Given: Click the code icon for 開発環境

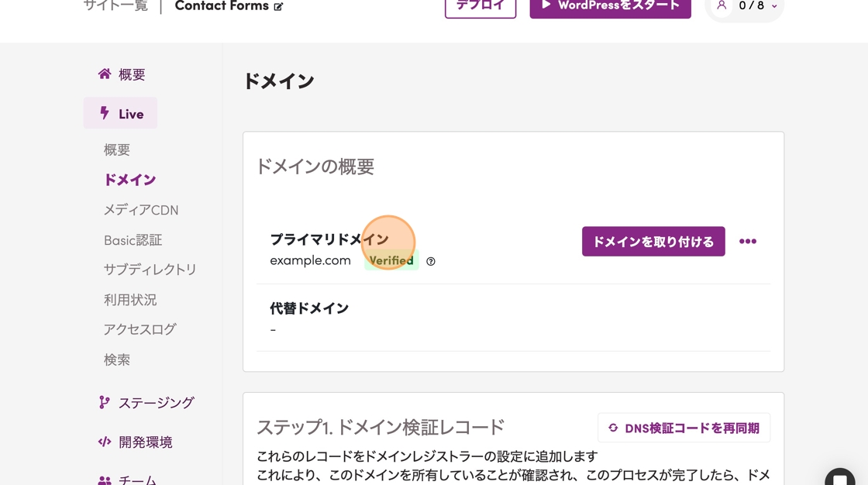Looking at the screenshot, I should pos(105,442).
